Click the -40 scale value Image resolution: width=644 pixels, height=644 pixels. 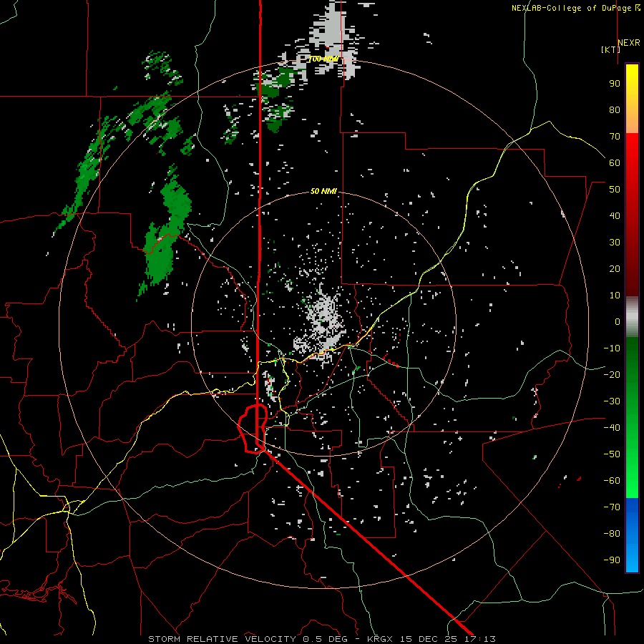(612, 428)
